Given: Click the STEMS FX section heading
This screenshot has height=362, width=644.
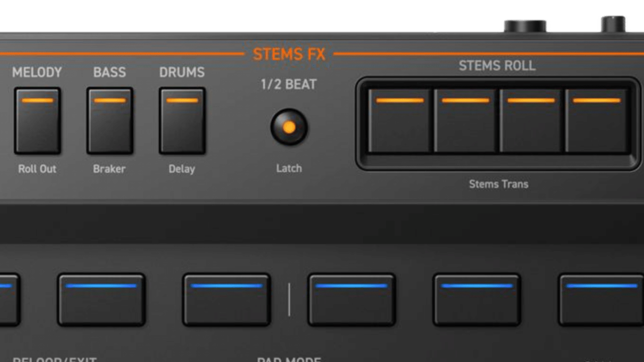Looking at the screenshot, I should 289,54.
